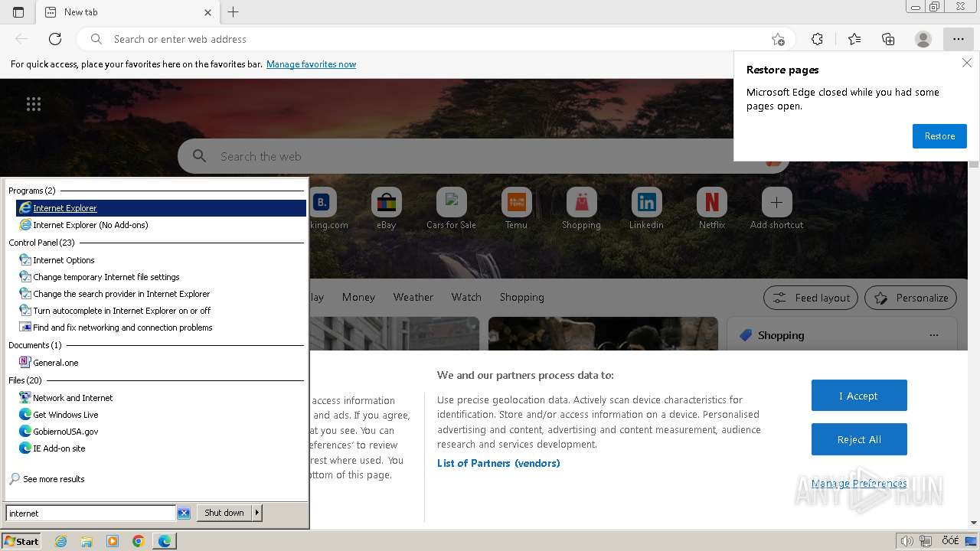The width and height of the screenshot is (980, 551).
Task: Click the volume speaker tray icon
Action: (907, 541)
